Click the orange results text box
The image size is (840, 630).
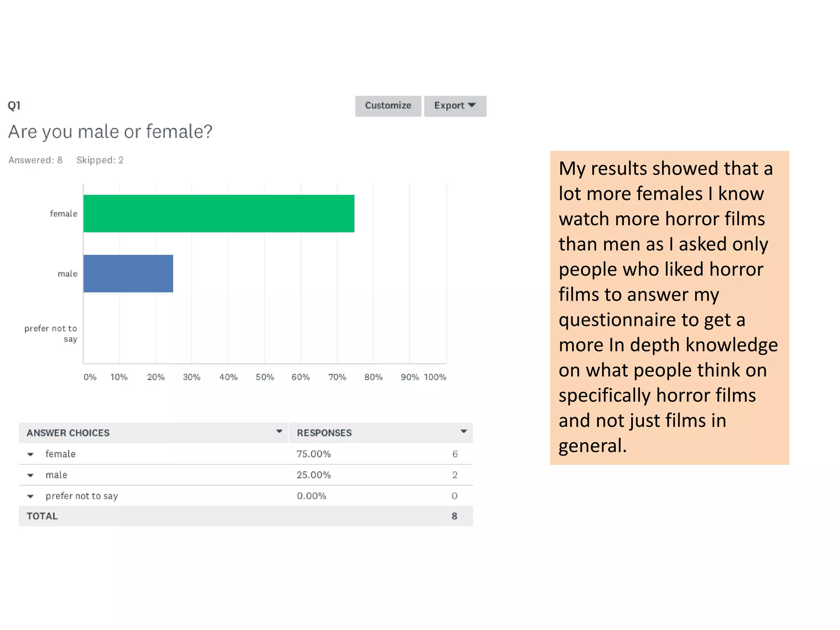pyautogui.click(x=669, y=308)
